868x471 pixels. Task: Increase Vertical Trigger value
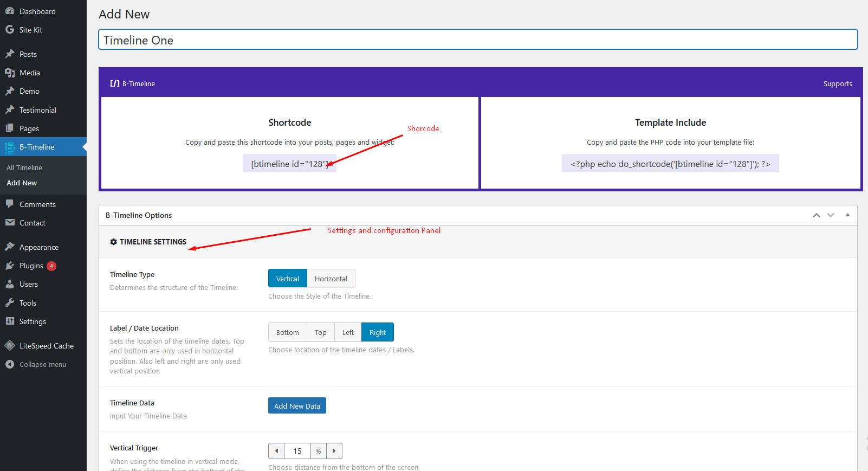tap(334, 451)
